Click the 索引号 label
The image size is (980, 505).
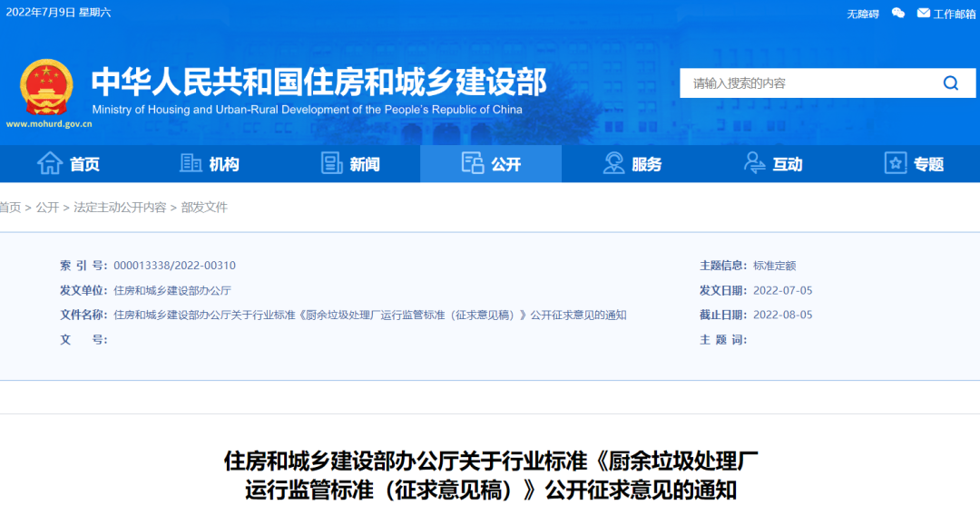[x=83, y=266]
